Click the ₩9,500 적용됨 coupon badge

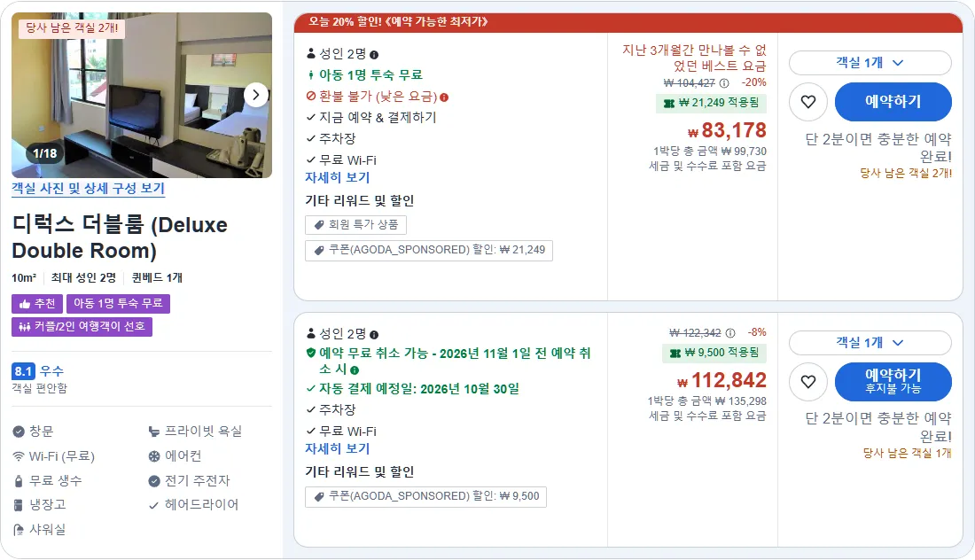pos(714,353)
